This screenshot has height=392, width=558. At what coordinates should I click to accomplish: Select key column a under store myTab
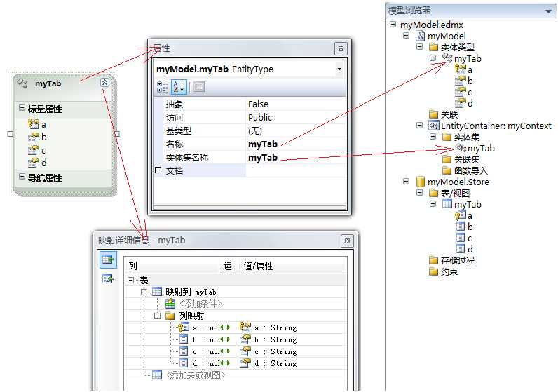[x=464, y=215]
